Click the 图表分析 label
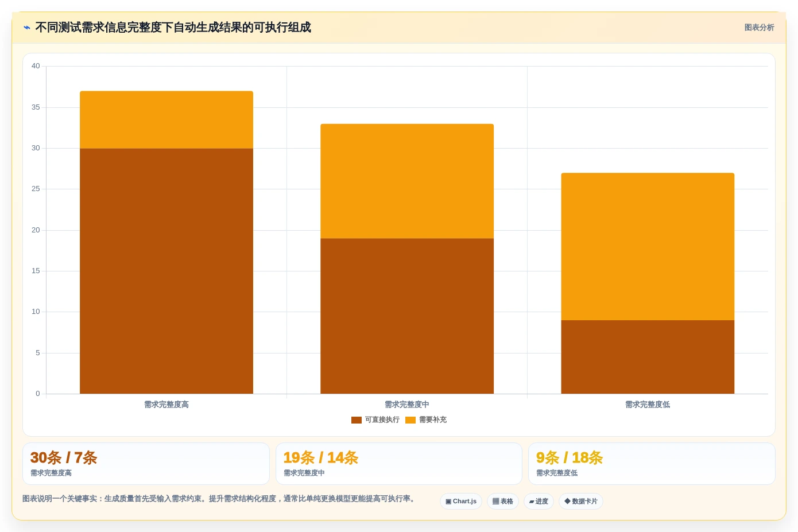 (759, 28)
